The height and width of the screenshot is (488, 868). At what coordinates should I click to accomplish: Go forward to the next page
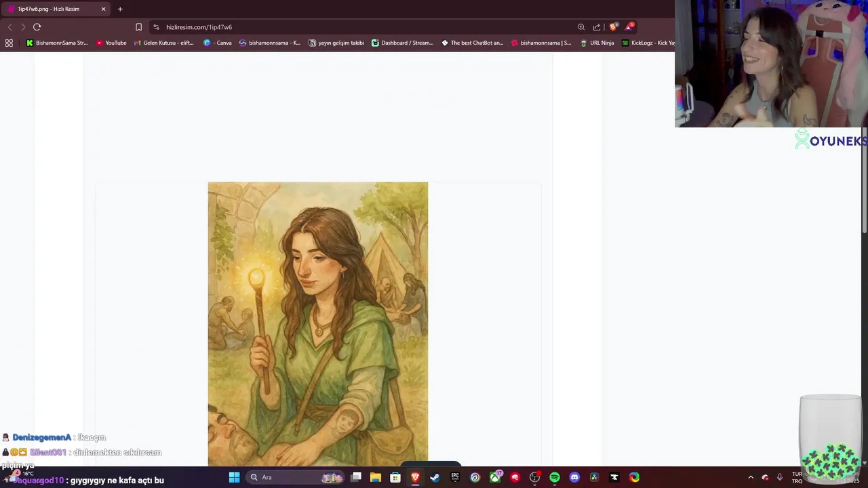point(23,27)
